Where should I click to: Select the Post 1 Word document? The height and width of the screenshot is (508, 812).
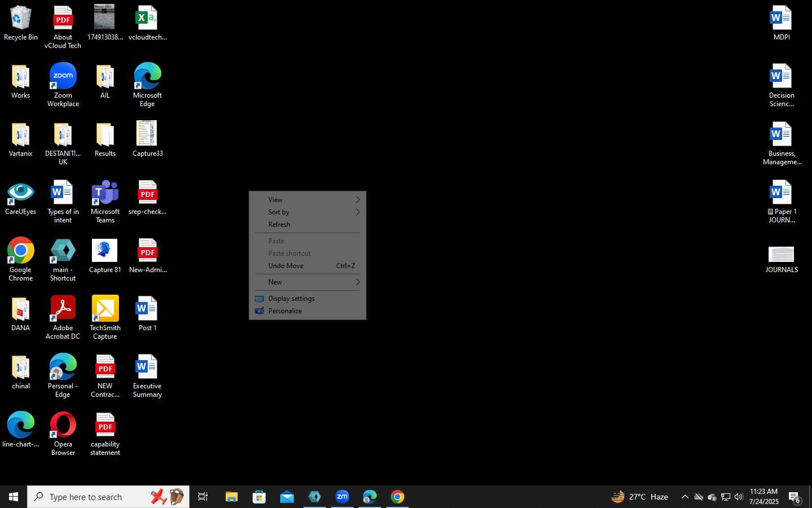coord(148,315)
